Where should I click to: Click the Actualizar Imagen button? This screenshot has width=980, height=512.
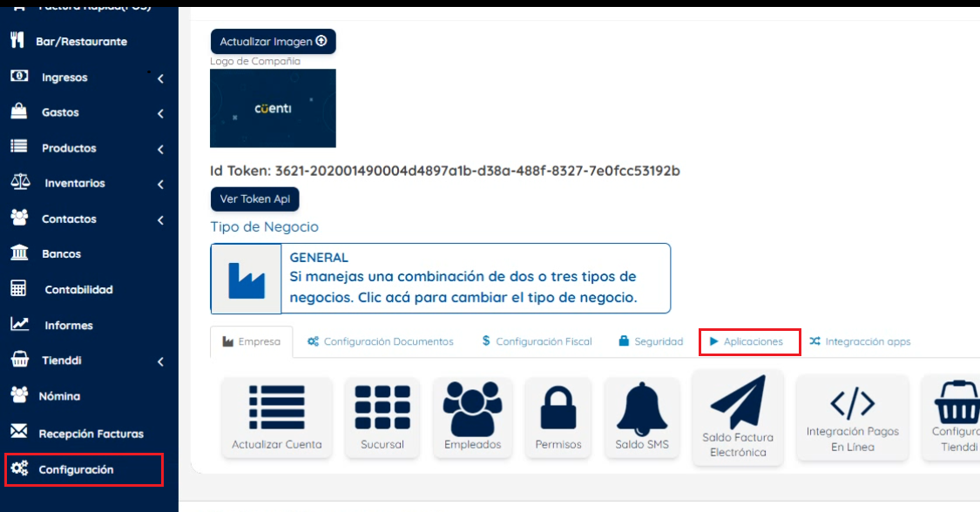coord(274,41)
